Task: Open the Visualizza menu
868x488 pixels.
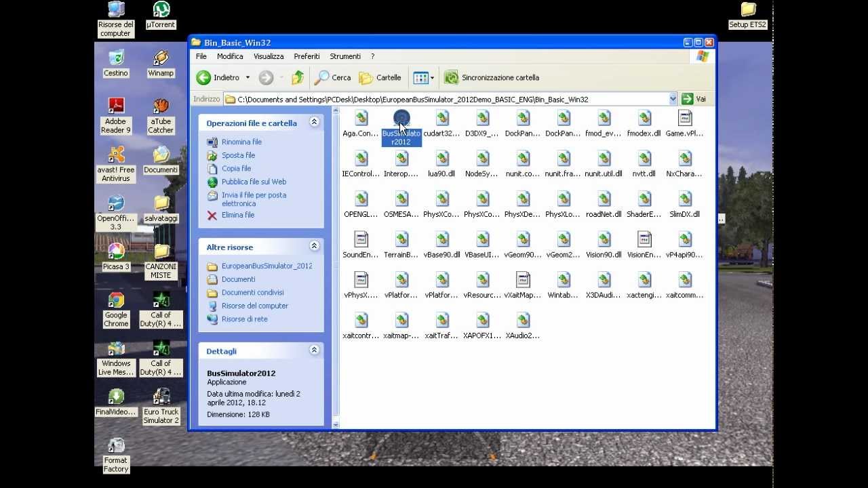Action: click(269, 56)
